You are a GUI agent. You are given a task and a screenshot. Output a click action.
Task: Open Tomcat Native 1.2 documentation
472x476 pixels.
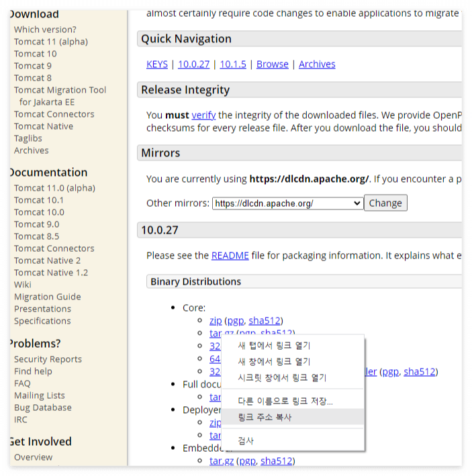[x=51, y=273]
